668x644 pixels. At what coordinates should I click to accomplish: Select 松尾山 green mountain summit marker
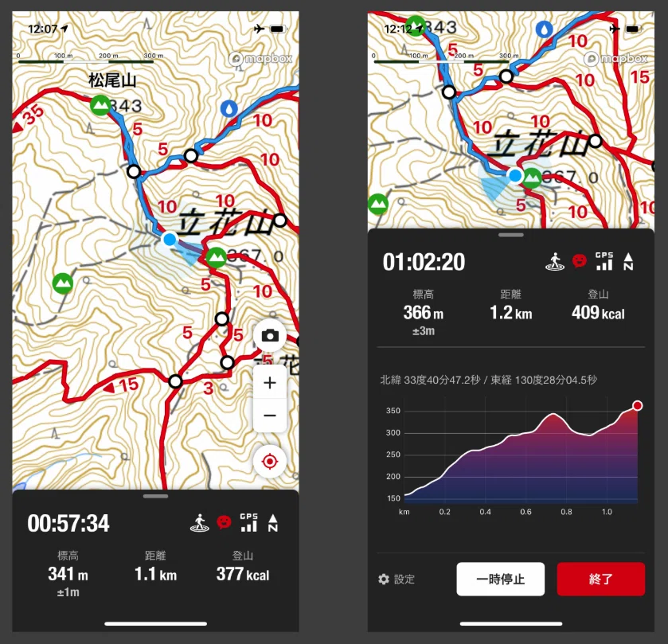pos(100,105)
